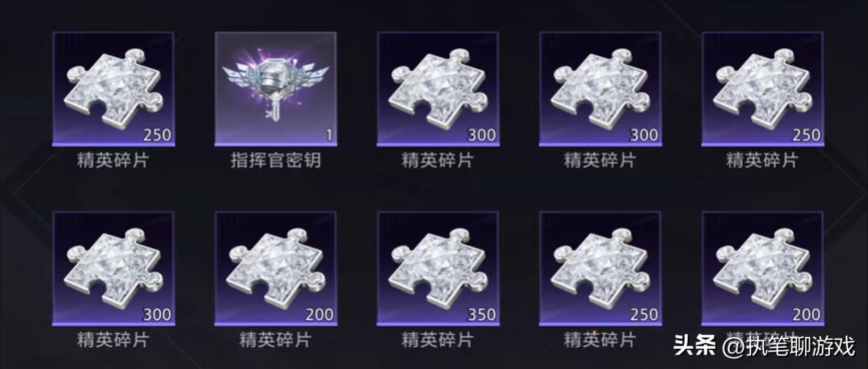Select the 指挥官密钥 commander key icon
The image size is (868, 369).
tap(276, 89)
